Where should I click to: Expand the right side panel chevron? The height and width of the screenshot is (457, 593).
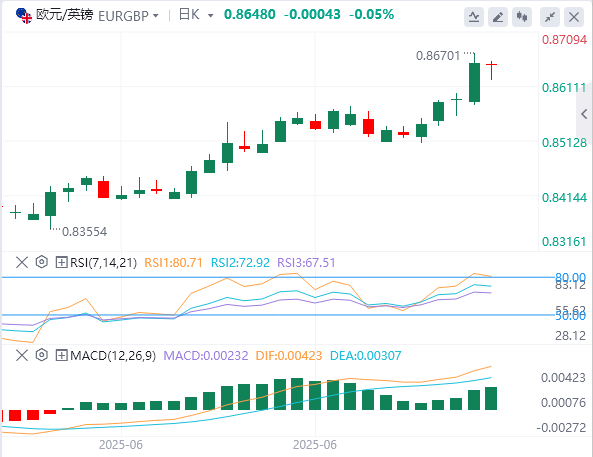click(x=585, y=114)
